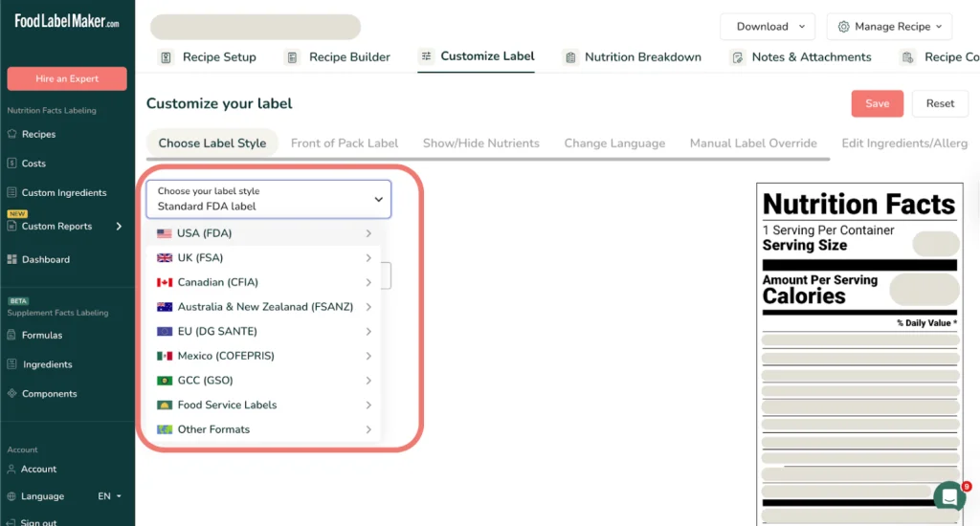Open the Components sidebar icon
980x526 pixels.
click(x=12, y=394)
